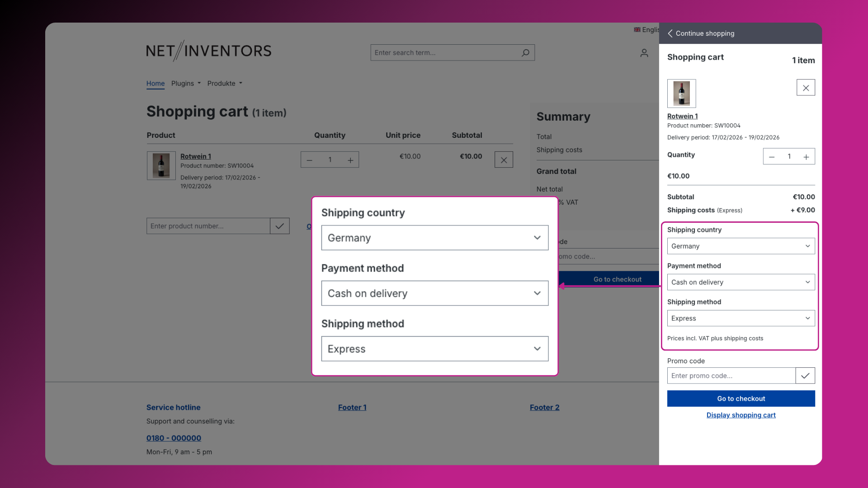
Task: Follow the Display shopping cart link
Action: [x=741, y=415]
